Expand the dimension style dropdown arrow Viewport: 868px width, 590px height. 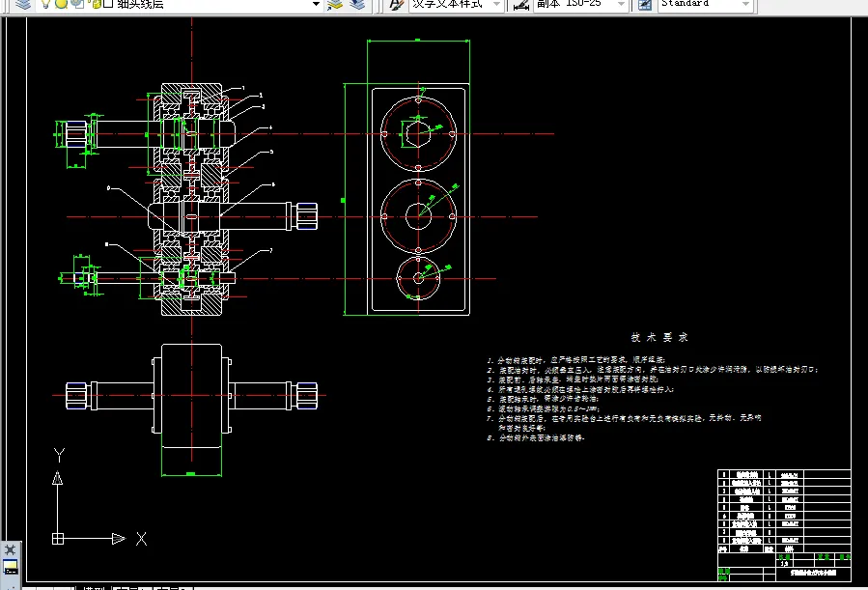coord(621,5)
